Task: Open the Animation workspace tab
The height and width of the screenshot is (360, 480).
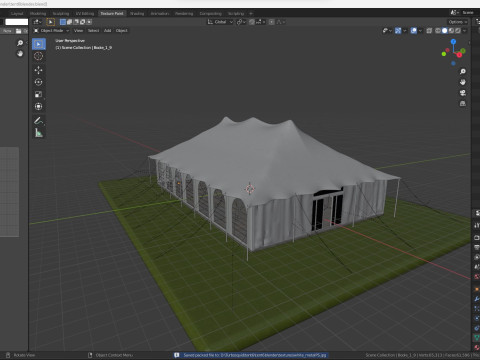Action: (x=160, y=14)
